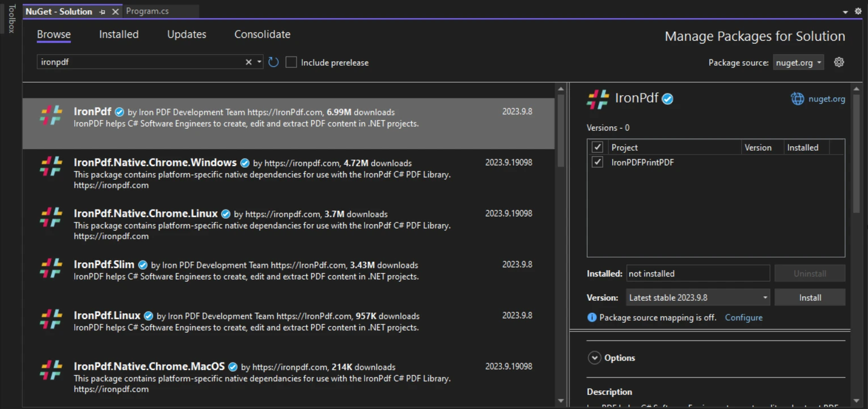Enable Include prerelease checkbox
This screenshot has width=868, height=409.
tap(291, 62)
